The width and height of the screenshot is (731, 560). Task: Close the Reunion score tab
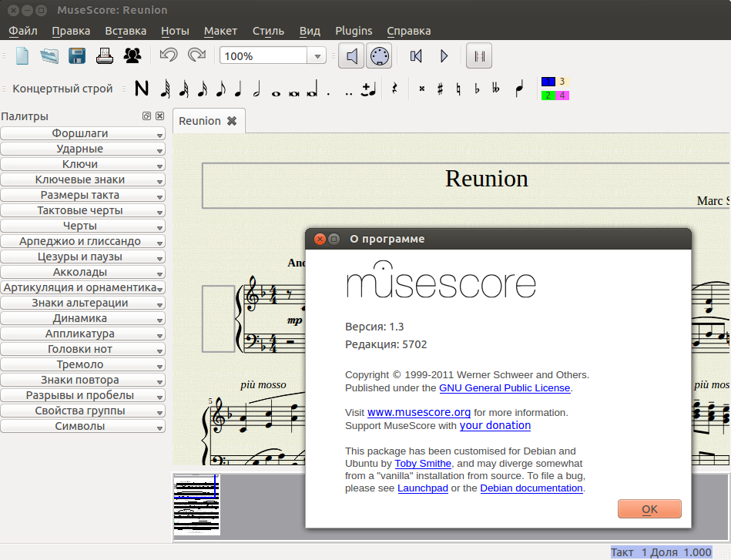pyautogui.click(x=232, y=121)
